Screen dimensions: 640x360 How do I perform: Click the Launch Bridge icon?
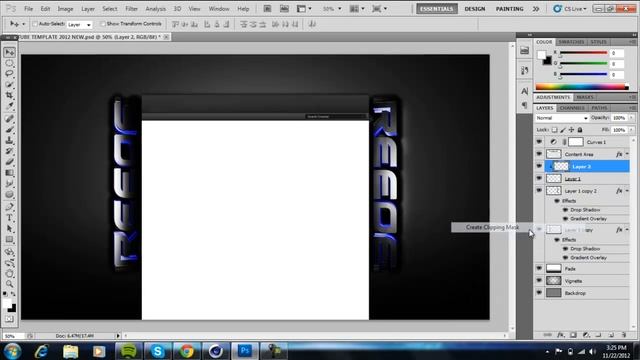(267, 9)
